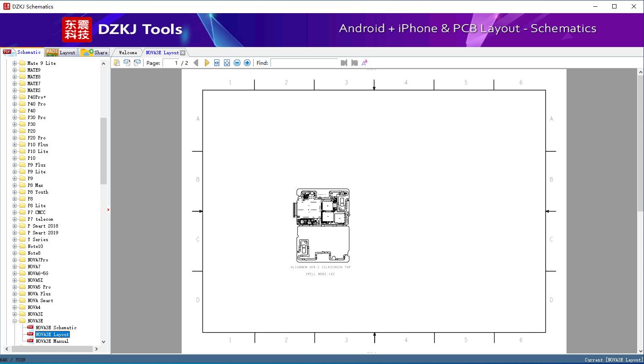
Task: Click the Find search input field
Action: 304,63
